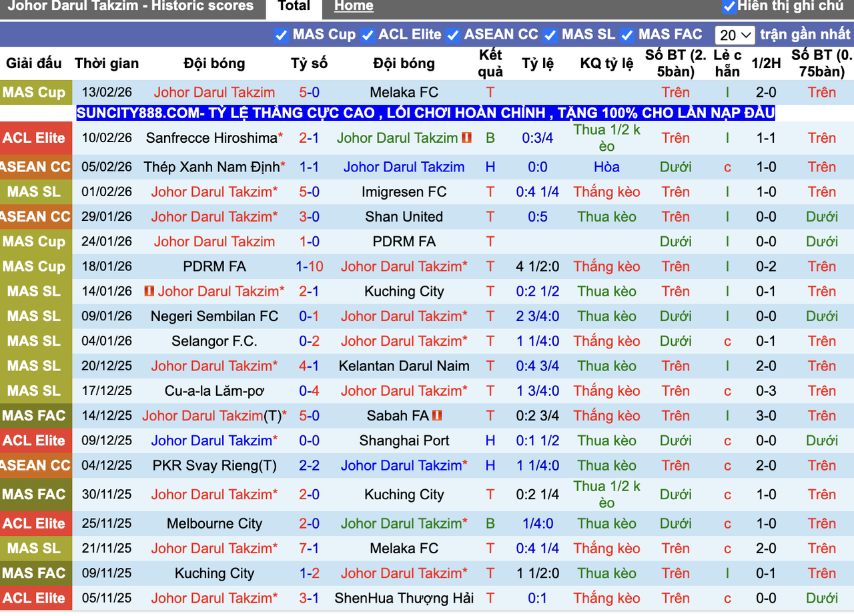Click the H result on Shanghai Port row
Image resolution: width=854 pixels, height=616 pixels.
click(490, 440)
